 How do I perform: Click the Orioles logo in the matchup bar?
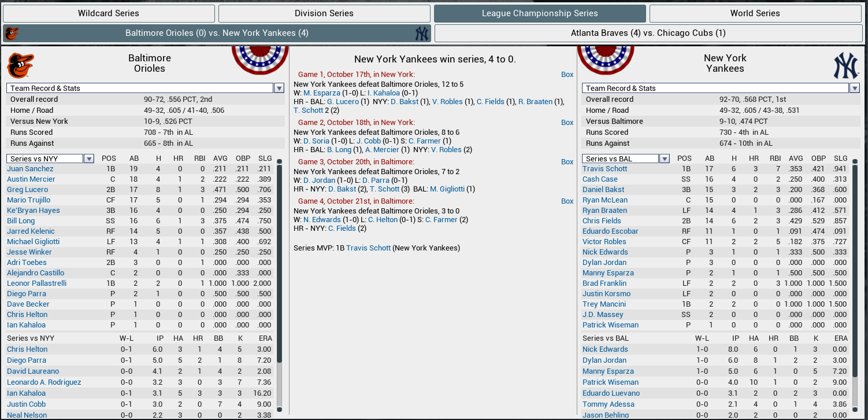click(x=12, y=34)
